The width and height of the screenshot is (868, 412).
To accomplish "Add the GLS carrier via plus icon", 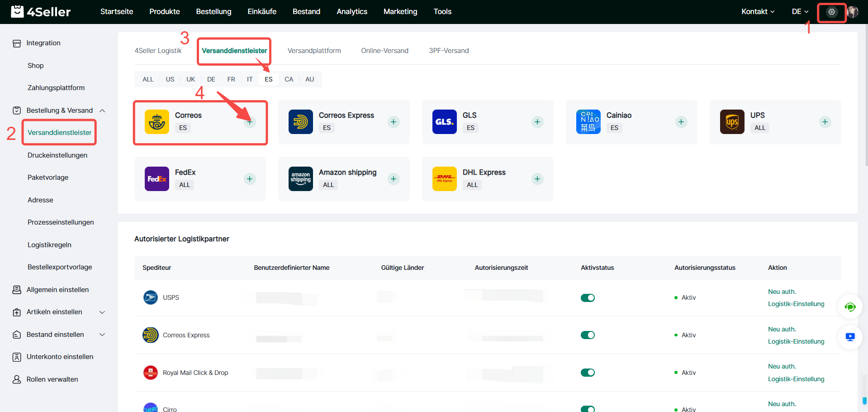I will [537, 122].
